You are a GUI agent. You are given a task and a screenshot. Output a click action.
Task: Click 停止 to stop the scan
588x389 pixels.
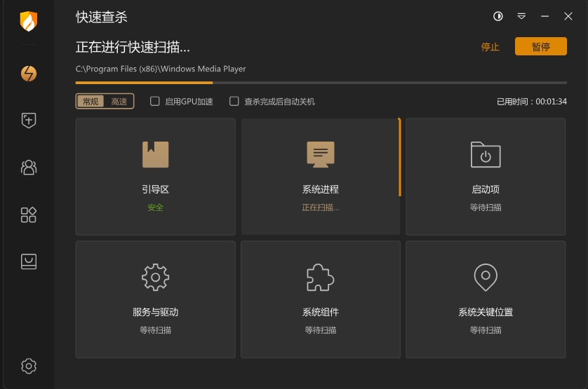(490, 47)
